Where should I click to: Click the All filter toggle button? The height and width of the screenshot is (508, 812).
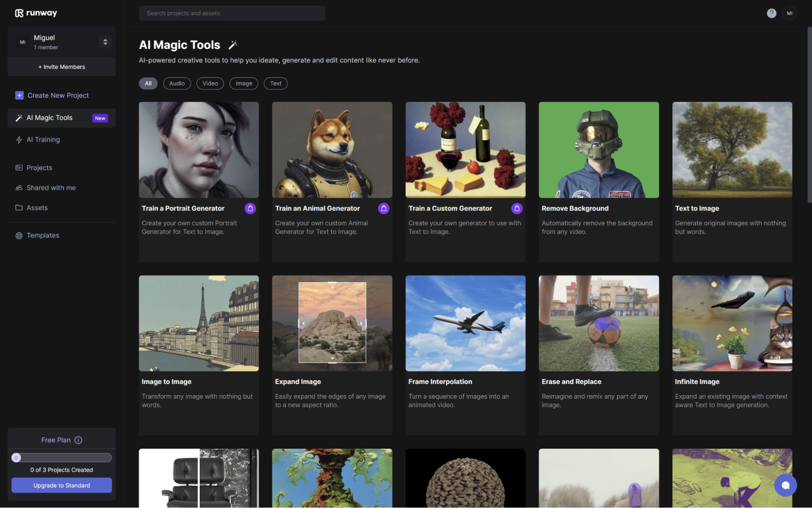pos(147,83)
